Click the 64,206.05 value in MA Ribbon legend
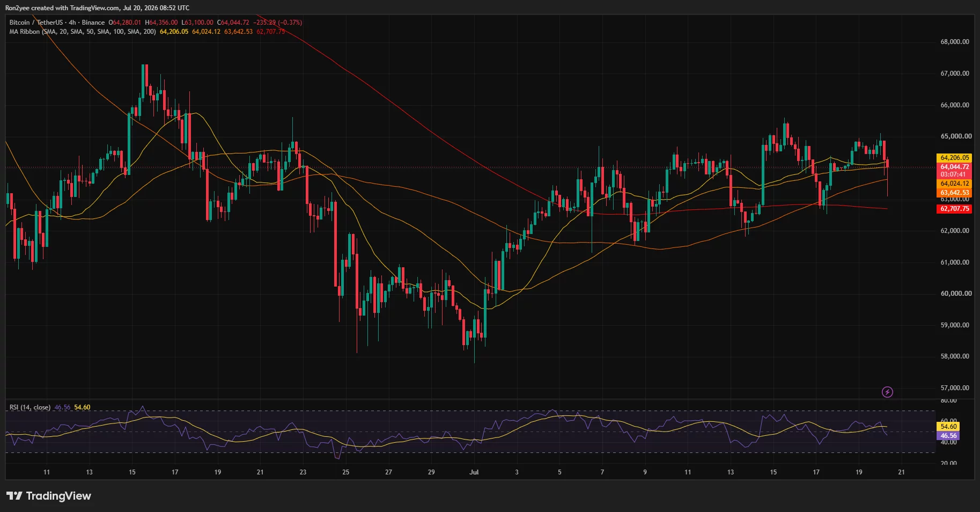The image size is (980, 512). (x=174, y=32)
